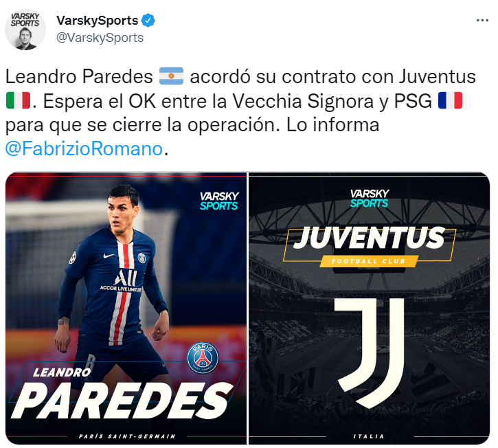The image size is (498, 448).
Task: Click the JUVENTUS title text on image
Action: [x=369, y=238]
